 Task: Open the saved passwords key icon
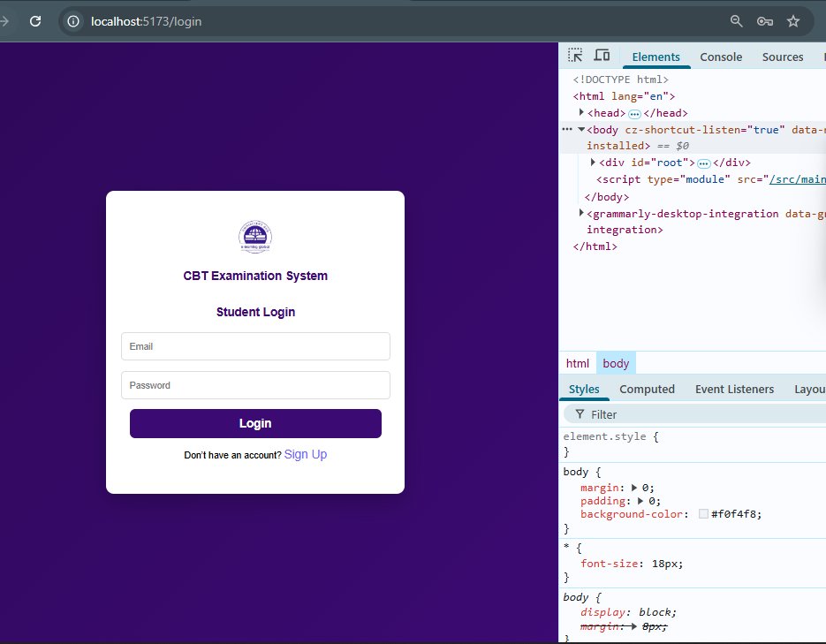tap(765, 21)
